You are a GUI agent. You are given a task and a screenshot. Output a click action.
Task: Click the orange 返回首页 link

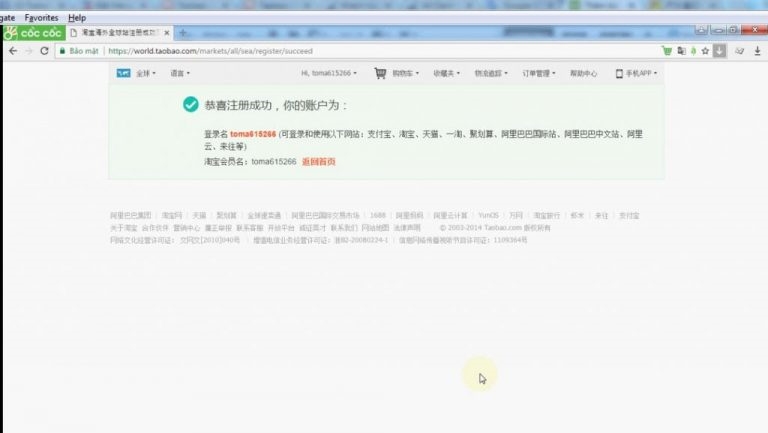[318, 162]
